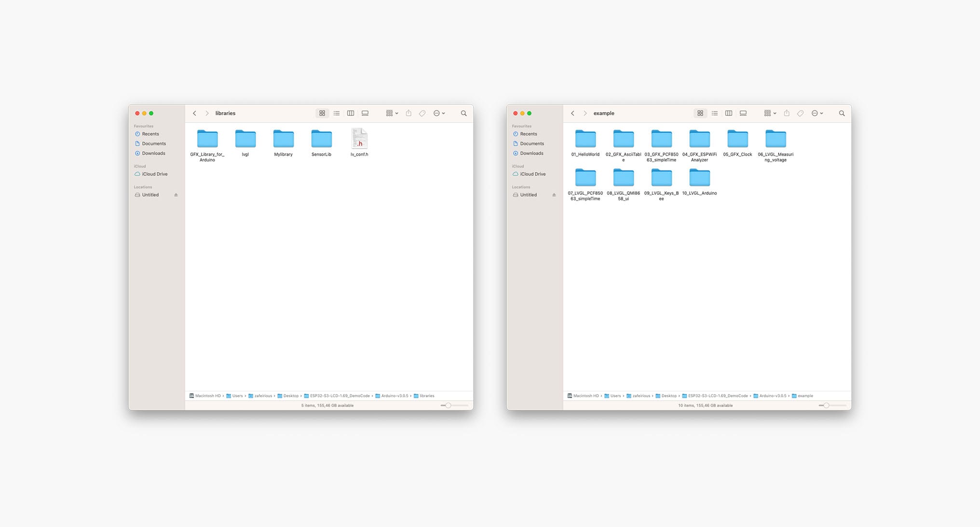The width and height of the screenshot is (980, 527).
Task: Select gallery view in example window
Action: tap(743, 113)
